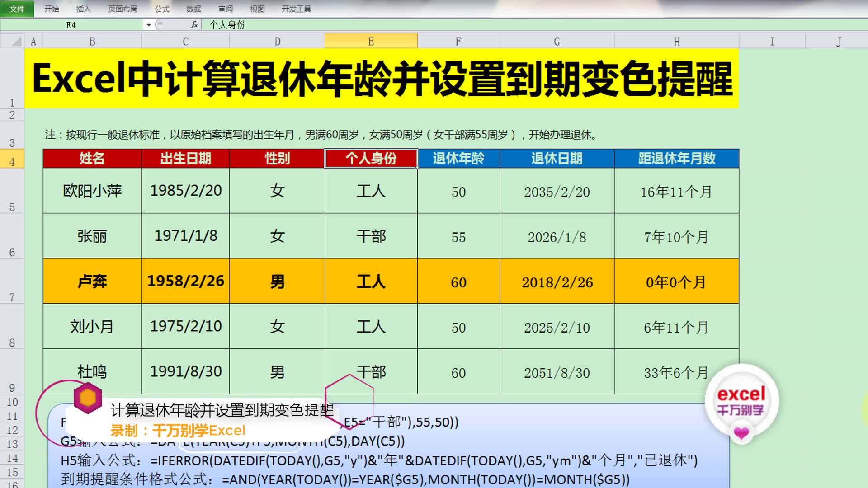Click retirement date 2051/8/30
This screenshot has width=868, height=488.
click(x=557, y=371)
